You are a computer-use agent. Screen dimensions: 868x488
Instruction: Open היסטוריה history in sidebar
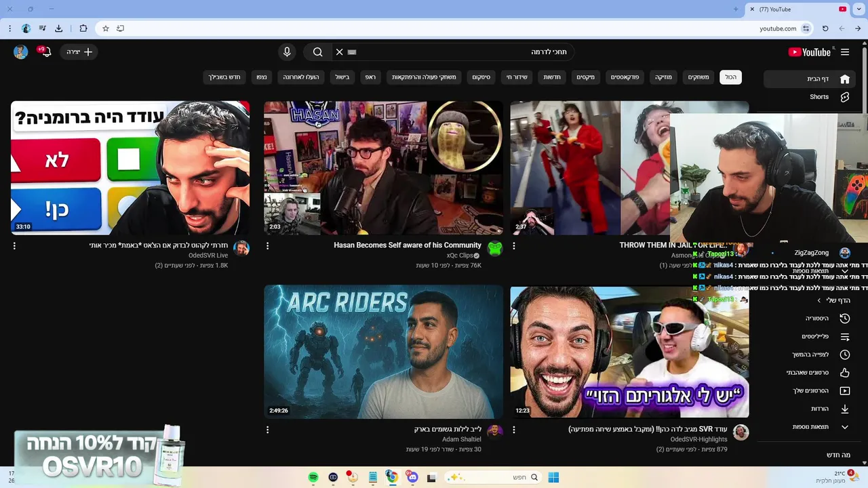click(808, 319)
